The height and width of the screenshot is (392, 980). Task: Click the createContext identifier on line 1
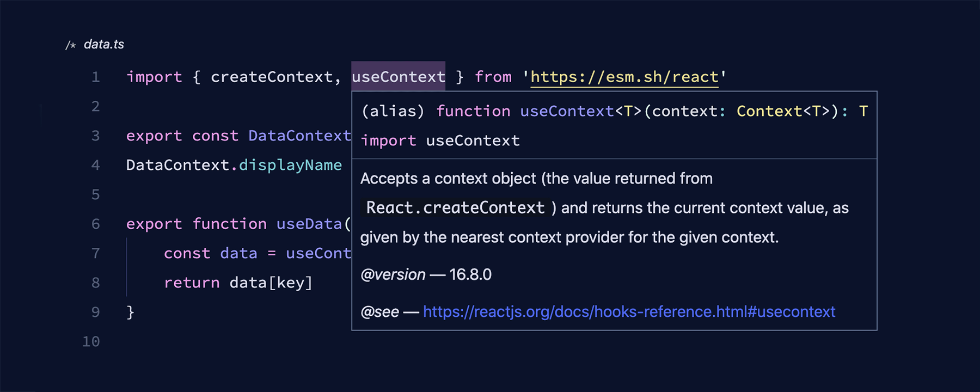[272, 77]
